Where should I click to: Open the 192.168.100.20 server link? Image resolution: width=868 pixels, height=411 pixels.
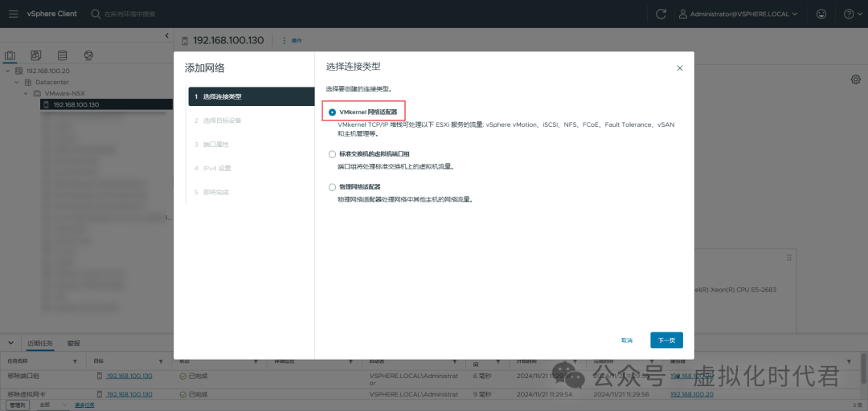[692, 394]
